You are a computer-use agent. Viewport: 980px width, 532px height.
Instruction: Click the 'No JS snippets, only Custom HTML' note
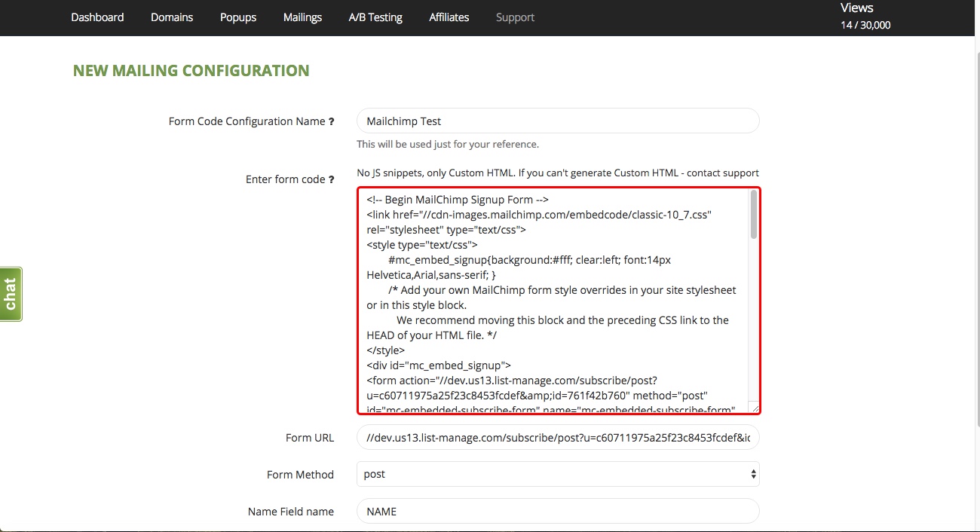coord(558,173)
